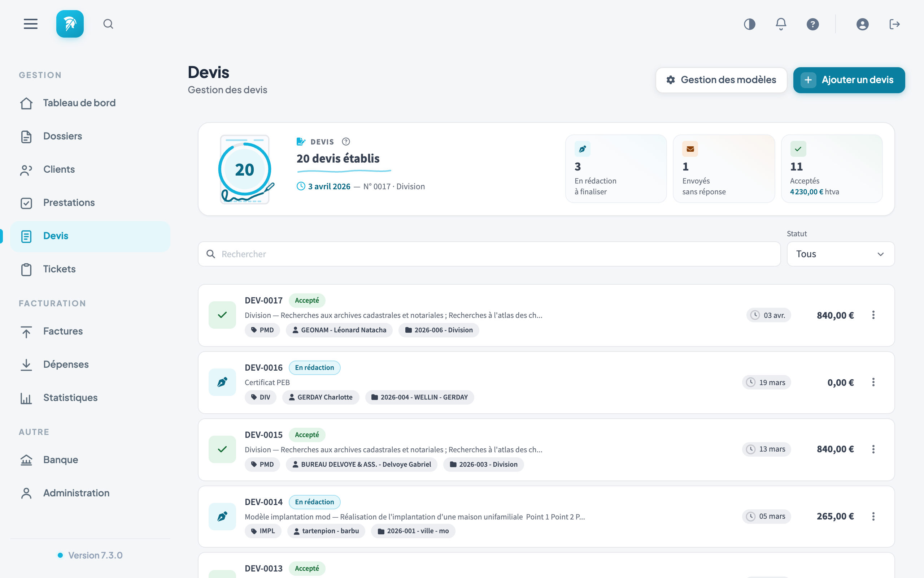Viewport: 924px width, 578px height.
Task: Open actions menu for DEV-0017
Action: [x=873, y=315]
